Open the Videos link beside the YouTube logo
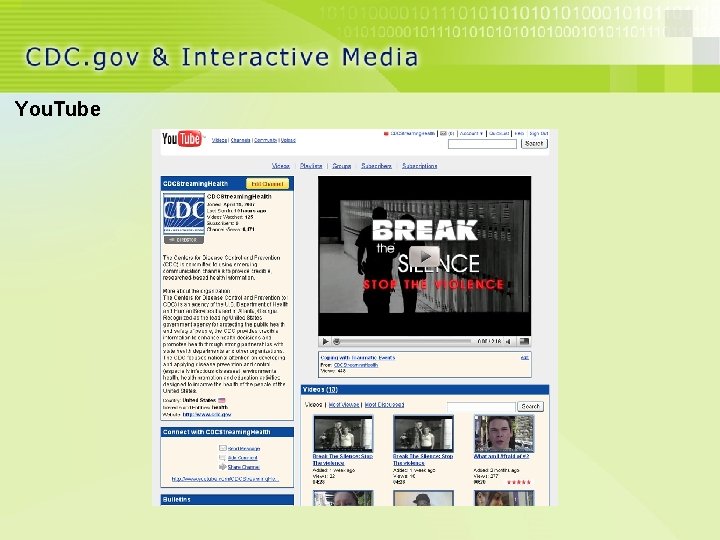The height and width of the screenshot is (540, 720). click(219, 140)
